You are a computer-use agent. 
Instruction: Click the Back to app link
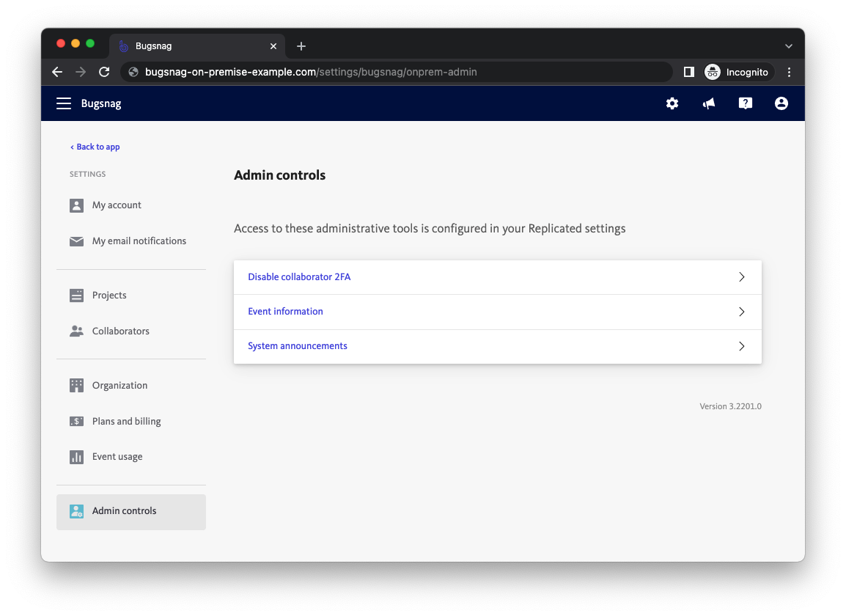point(95,147)
